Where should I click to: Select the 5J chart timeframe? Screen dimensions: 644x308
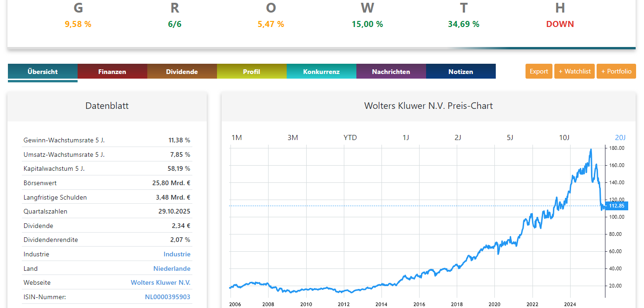pos(510,137)
